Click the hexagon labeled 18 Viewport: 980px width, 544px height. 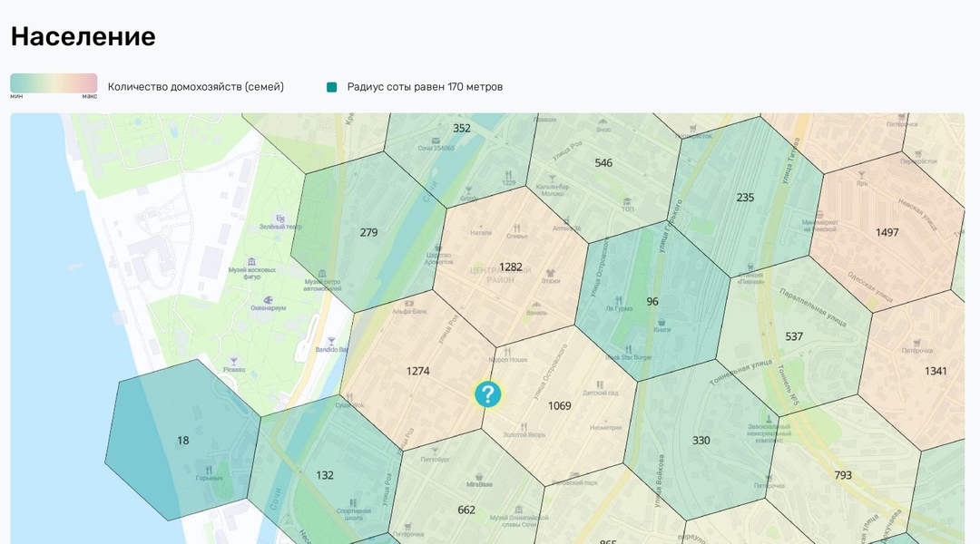tap(182, 441)
